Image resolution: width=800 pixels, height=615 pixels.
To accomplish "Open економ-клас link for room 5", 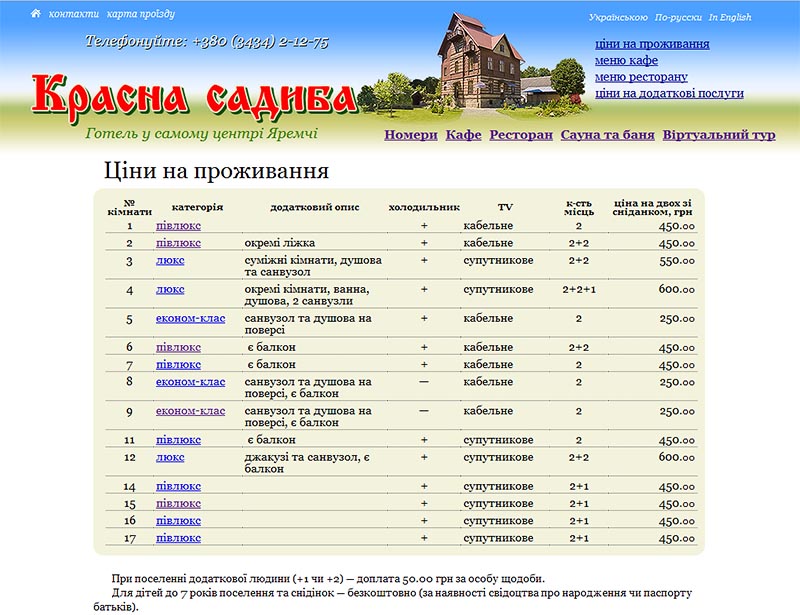I will [190, 318].
